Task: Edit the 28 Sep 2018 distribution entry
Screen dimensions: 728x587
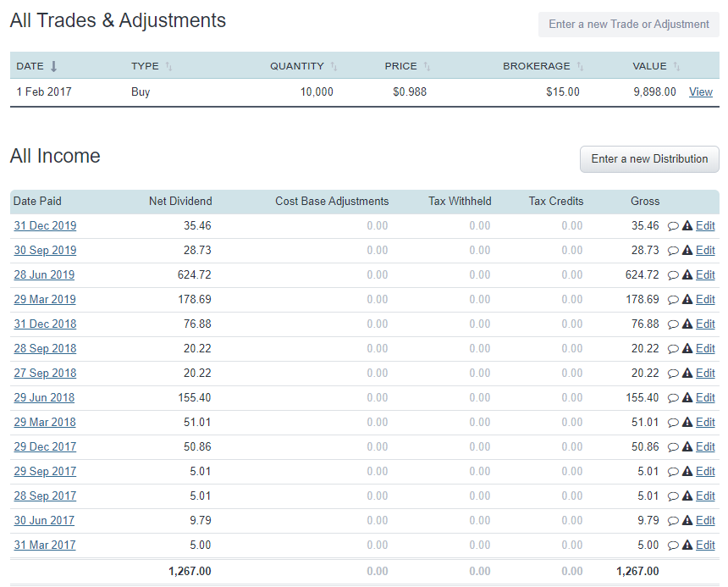Action: (705, 348)
